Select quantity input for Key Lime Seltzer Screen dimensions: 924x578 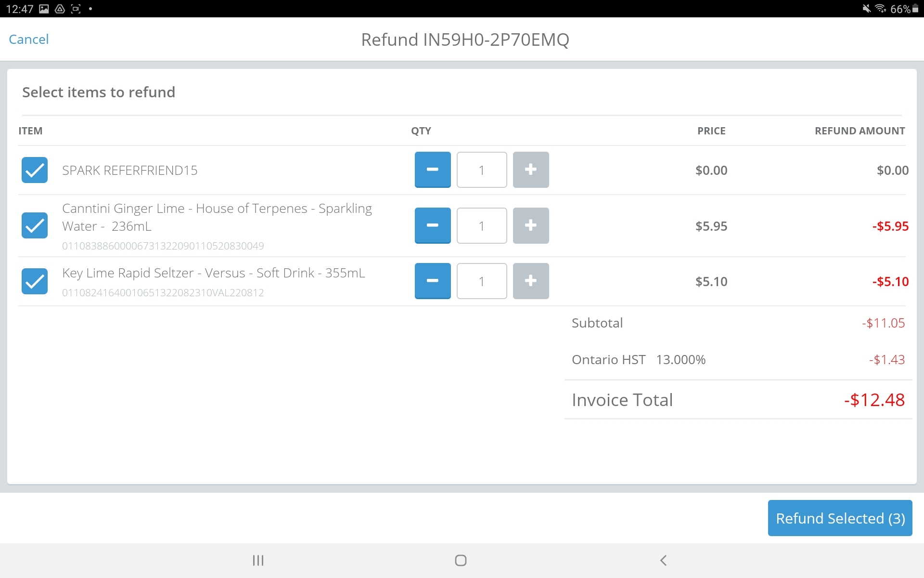pos(481,281)
